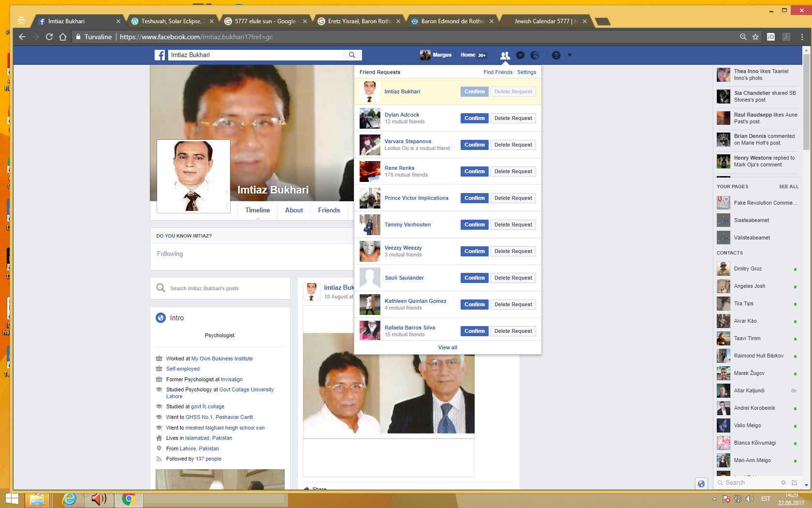Open chat with Angeles Josh

(757, 286)
